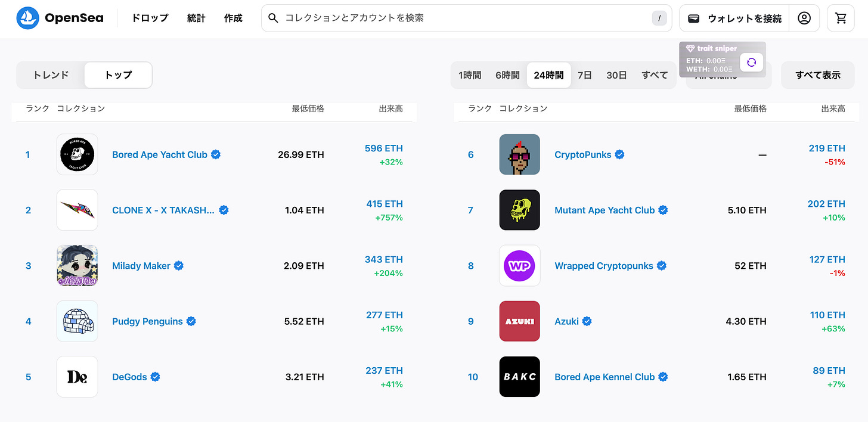Click the search collections input field
The width and height of the screenshot is (868, 422).
[x=466, y=18]
